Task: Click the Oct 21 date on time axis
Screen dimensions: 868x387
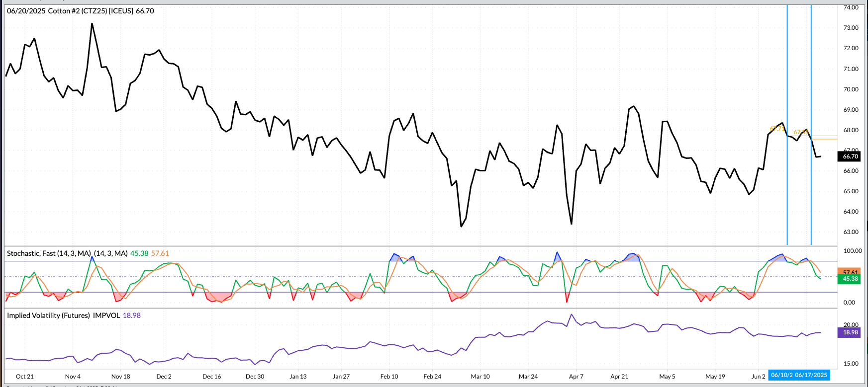Action: [x=25, y=377]
